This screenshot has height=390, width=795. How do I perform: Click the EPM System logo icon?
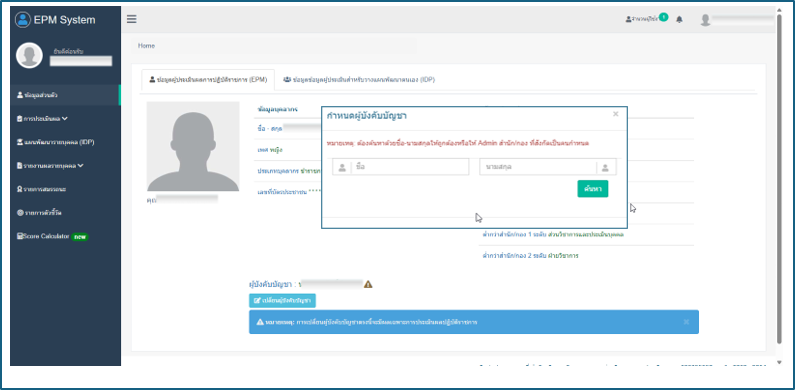(23, 20)
